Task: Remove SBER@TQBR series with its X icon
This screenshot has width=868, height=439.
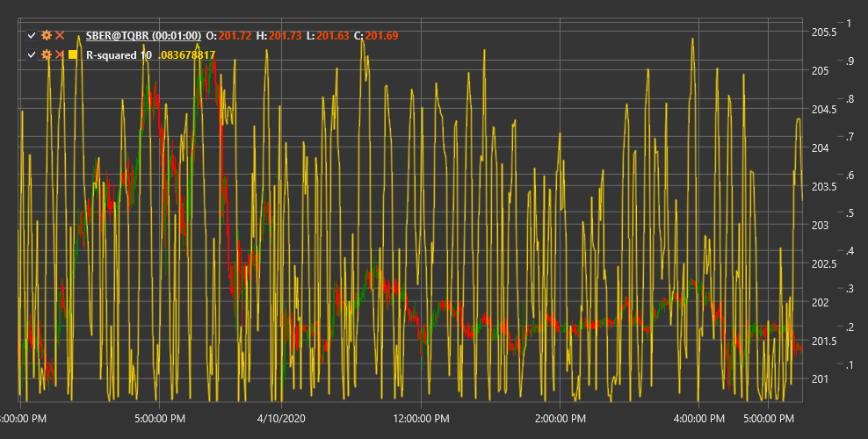Action: click(x=60, y=35)
